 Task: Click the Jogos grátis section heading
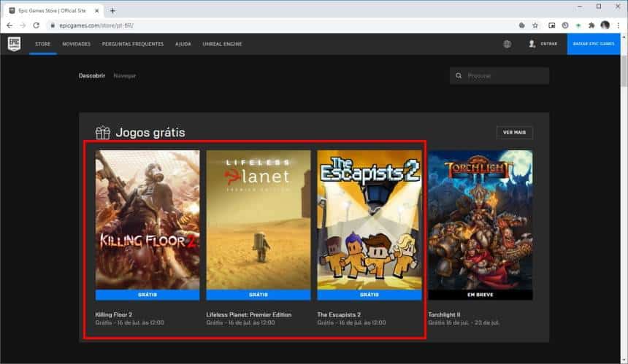[x=150, y=133]
